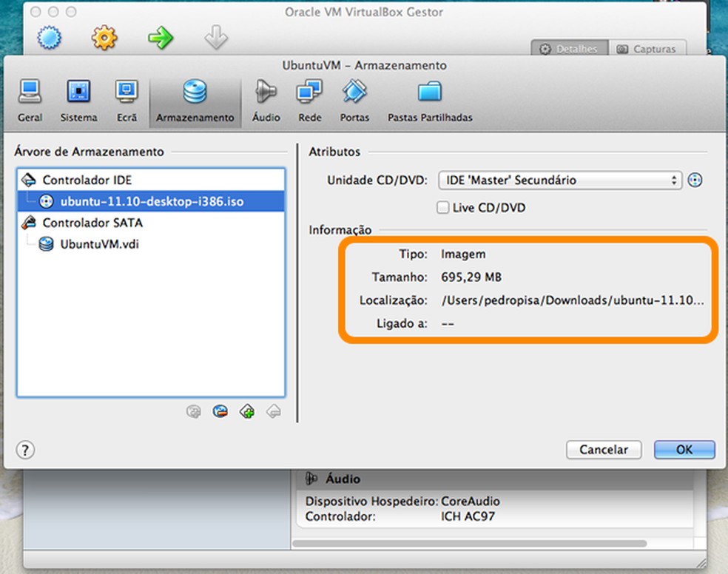Select the Armazenamento storage section
This screenshot has width=728, height=574.
click(195, 101)
